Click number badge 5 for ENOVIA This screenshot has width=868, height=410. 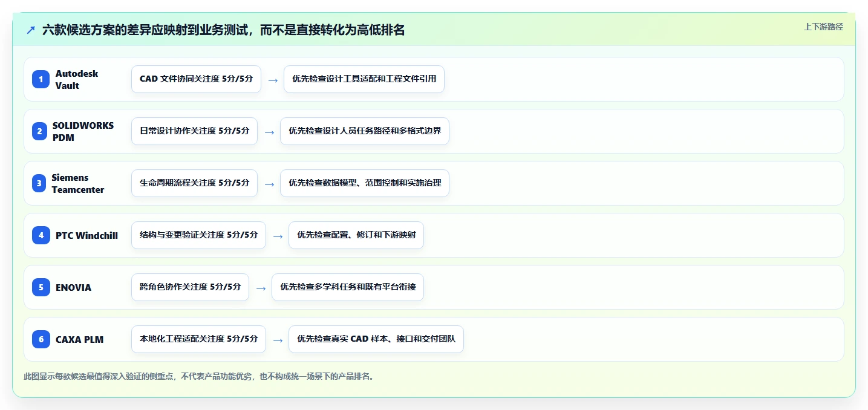tap(41, 287)
